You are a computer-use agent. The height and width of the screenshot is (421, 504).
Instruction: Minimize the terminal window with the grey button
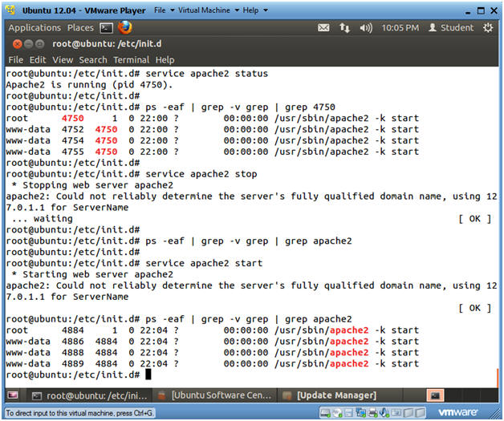tap(29, 43)
